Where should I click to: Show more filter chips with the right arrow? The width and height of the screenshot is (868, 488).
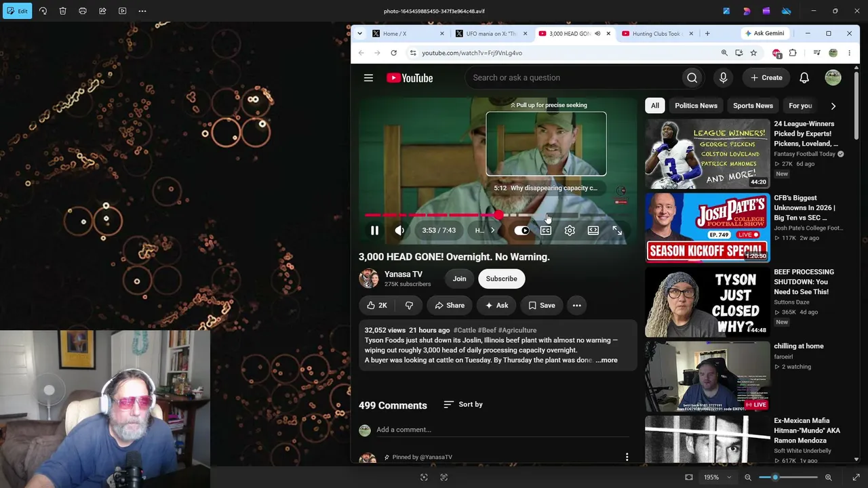[x=833, y=106]
